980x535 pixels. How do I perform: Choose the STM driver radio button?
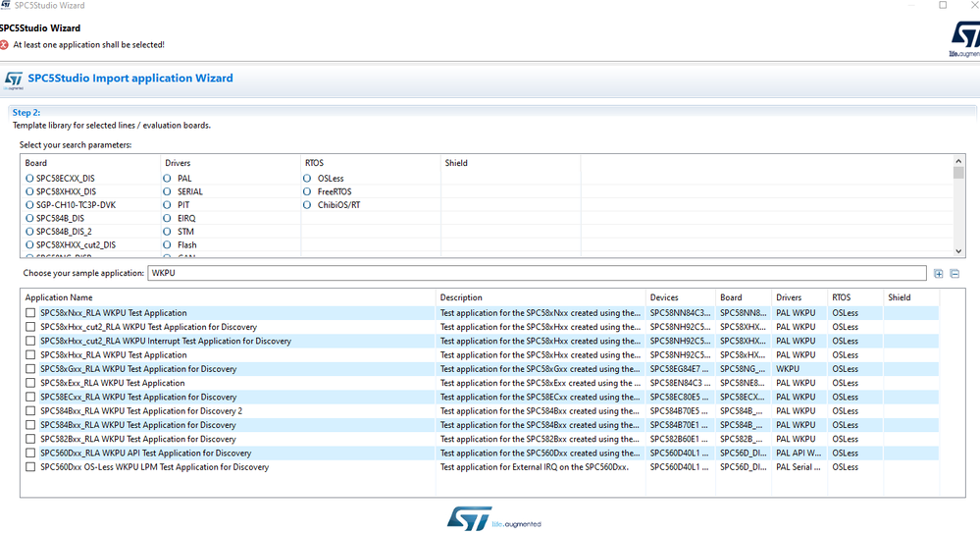(x=167, y=232)
